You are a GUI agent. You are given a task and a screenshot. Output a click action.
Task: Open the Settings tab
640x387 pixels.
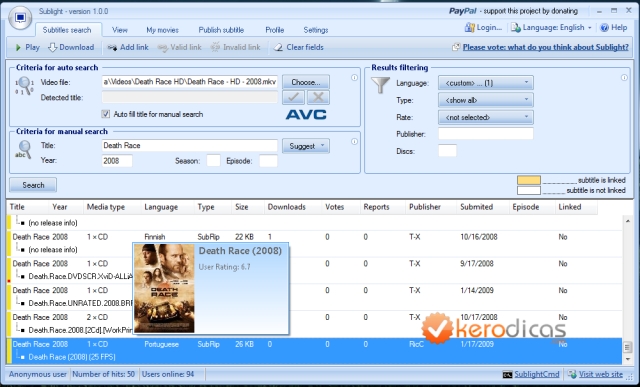coord(316,30)
